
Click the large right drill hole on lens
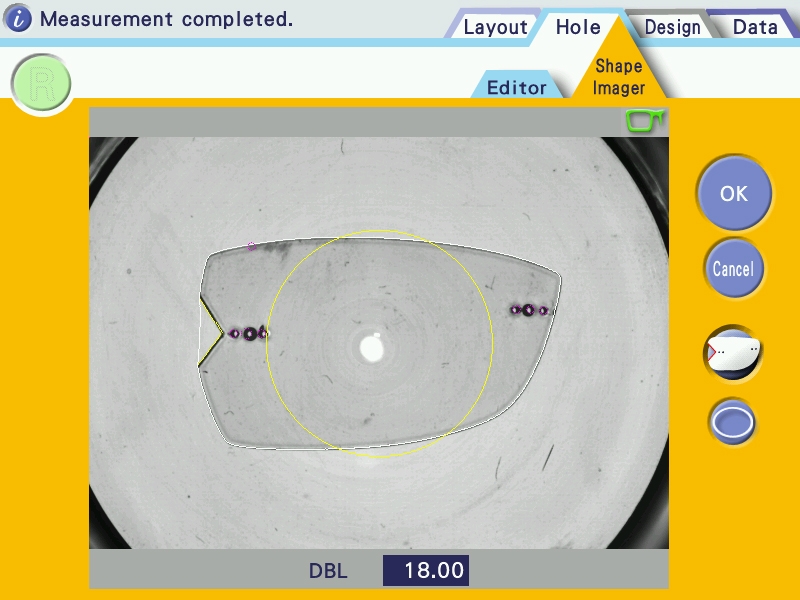528,310
